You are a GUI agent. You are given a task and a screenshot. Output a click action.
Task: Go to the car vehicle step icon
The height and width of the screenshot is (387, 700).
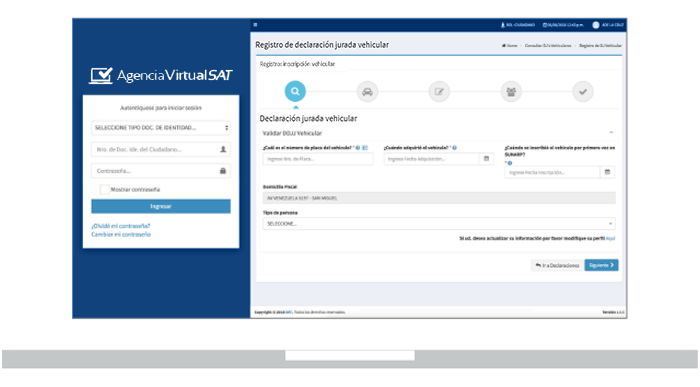point(367,92)
